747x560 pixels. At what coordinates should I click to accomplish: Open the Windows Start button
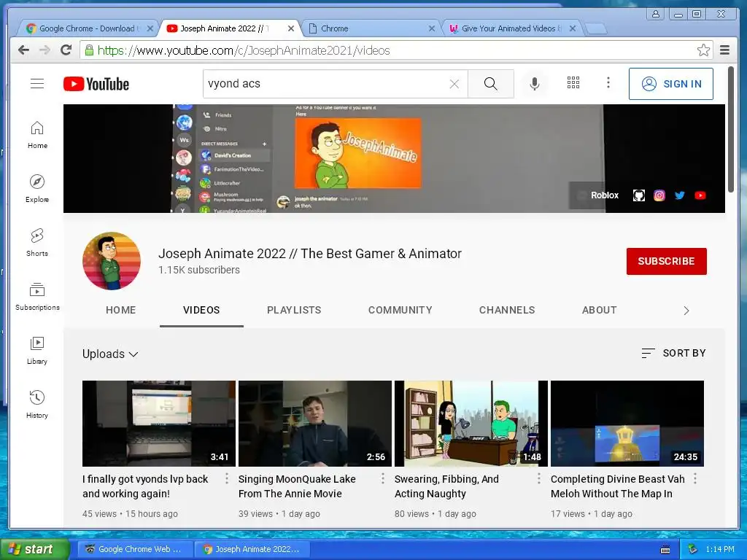point(35,549)
